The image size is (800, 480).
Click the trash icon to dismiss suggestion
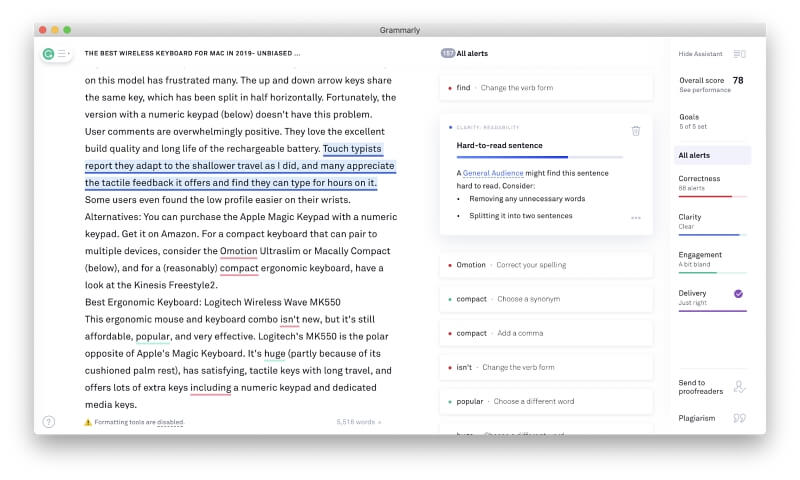tap(636, 131)
